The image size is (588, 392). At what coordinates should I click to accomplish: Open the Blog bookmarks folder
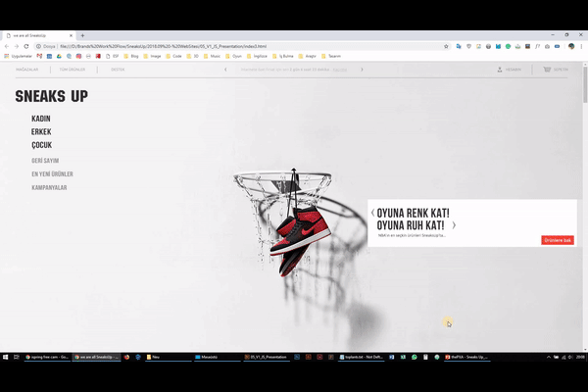tap(131, 56)
